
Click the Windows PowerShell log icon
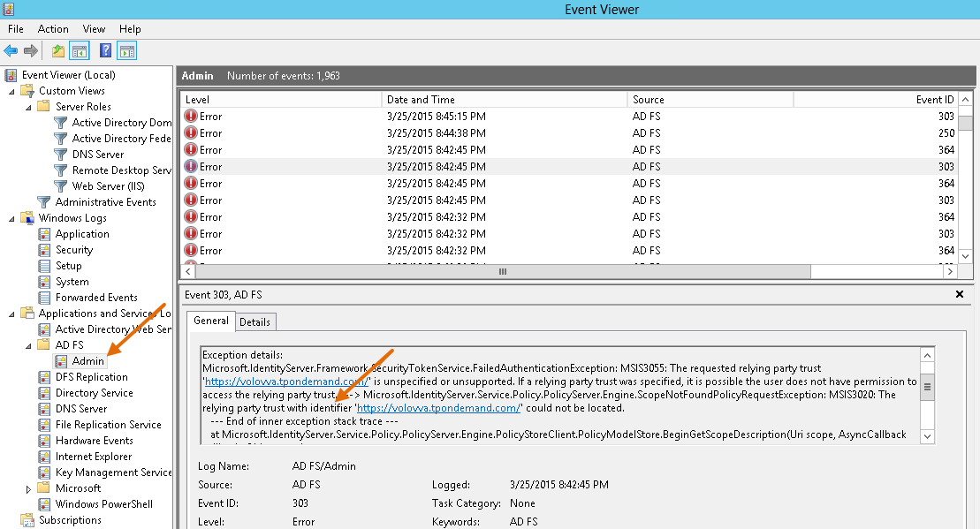tap(44, 504)
